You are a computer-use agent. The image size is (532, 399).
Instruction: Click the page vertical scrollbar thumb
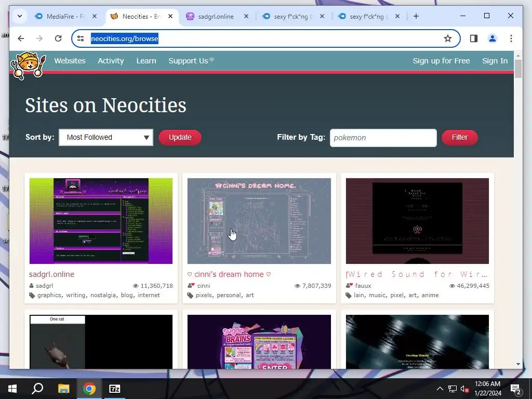[x=518, y=69]
